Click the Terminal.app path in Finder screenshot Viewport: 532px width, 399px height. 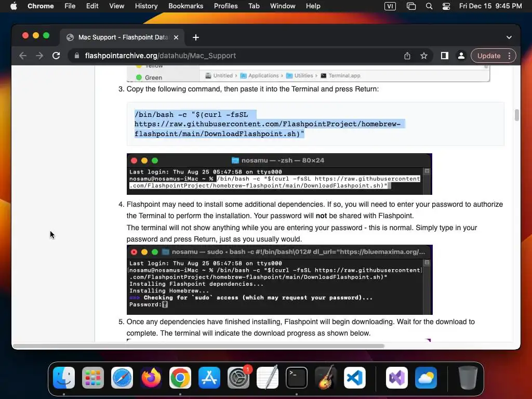tap(340, 76)
